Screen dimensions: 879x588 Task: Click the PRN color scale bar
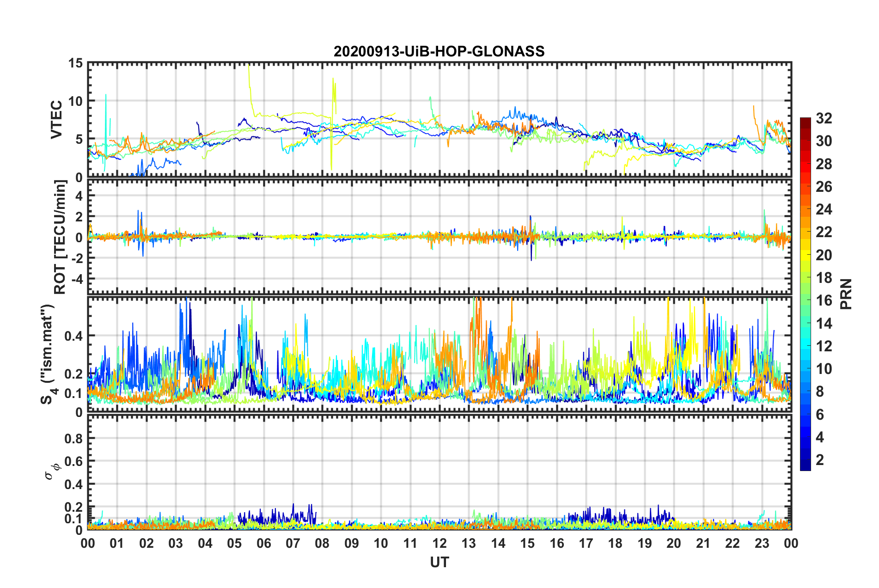coord(805,294)
